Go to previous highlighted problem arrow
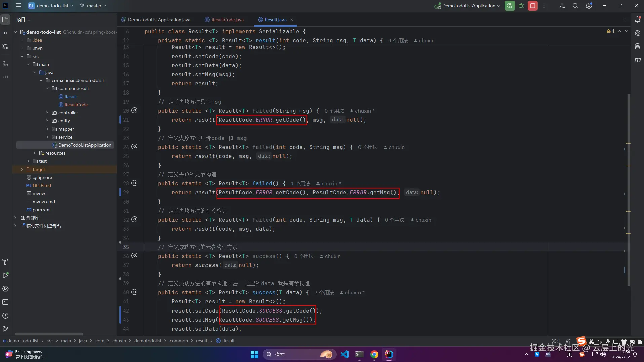 [x=619, y=31]
